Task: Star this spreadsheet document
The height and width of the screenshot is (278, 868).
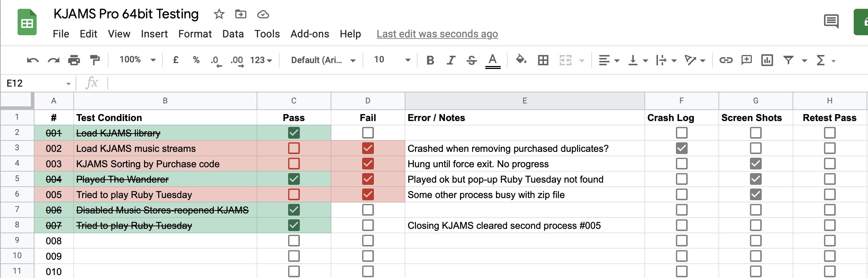Action: click(219, 14)
